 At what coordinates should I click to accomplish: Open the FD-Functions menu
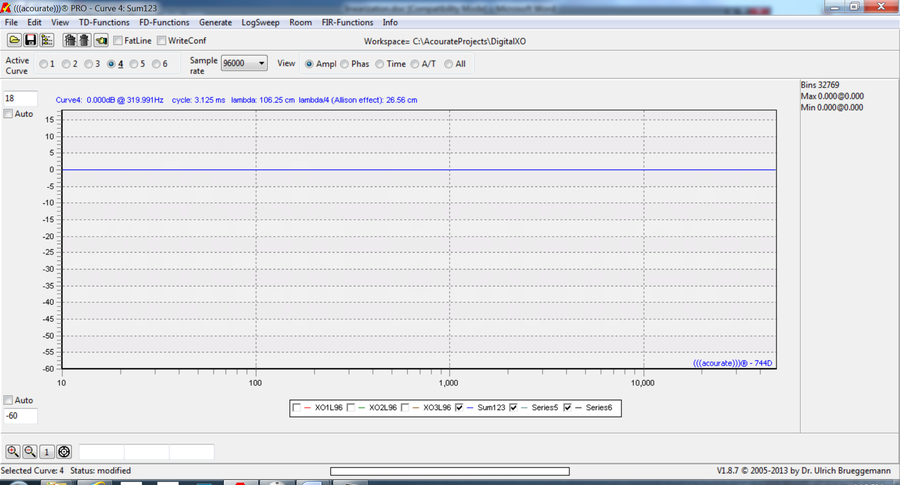point(164,22)
